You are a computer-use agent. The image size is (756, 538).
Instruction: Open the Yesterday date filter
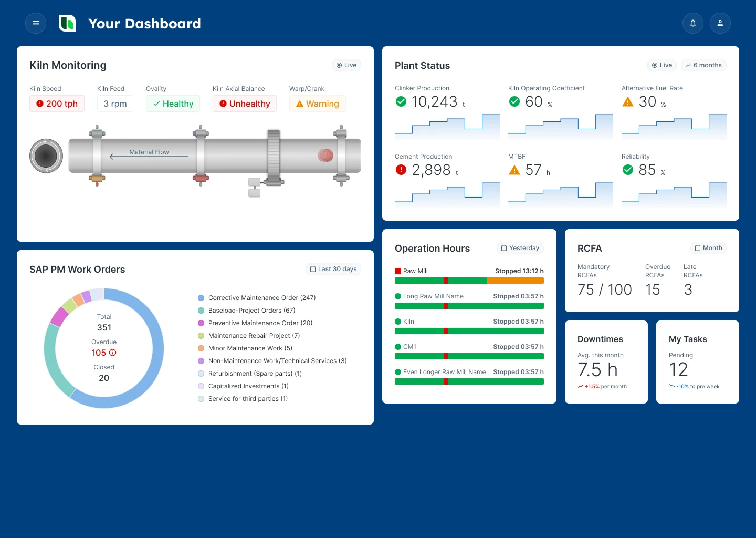pos(520,248)
